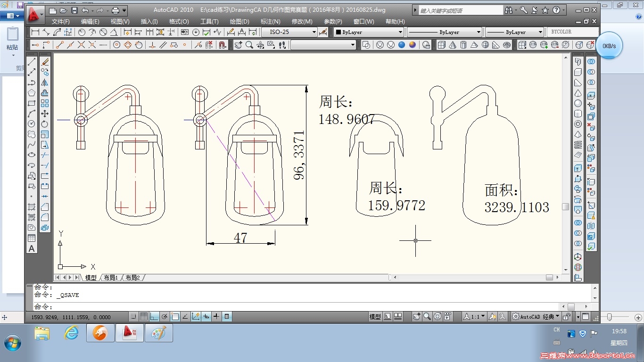Open Object Snap Settings magnet icon

tap(223, 45)
